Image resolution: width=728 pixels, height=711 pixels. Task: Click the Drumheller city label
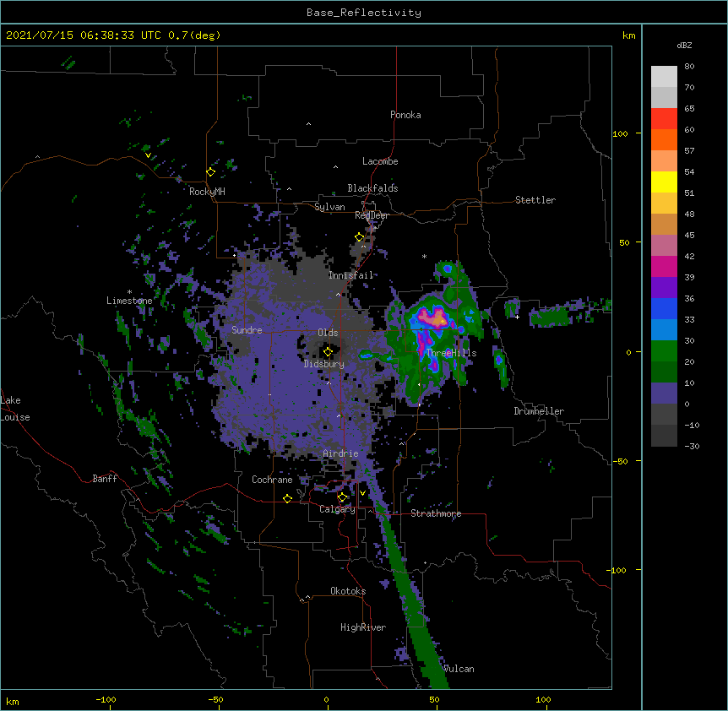pyautogui.click(x=539, y=411)
